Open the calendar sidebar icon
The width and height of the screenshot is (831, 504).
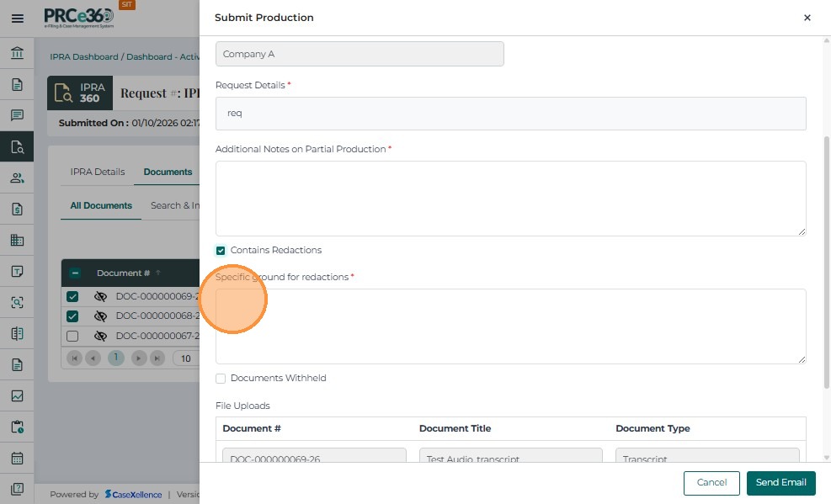[17, 459]
